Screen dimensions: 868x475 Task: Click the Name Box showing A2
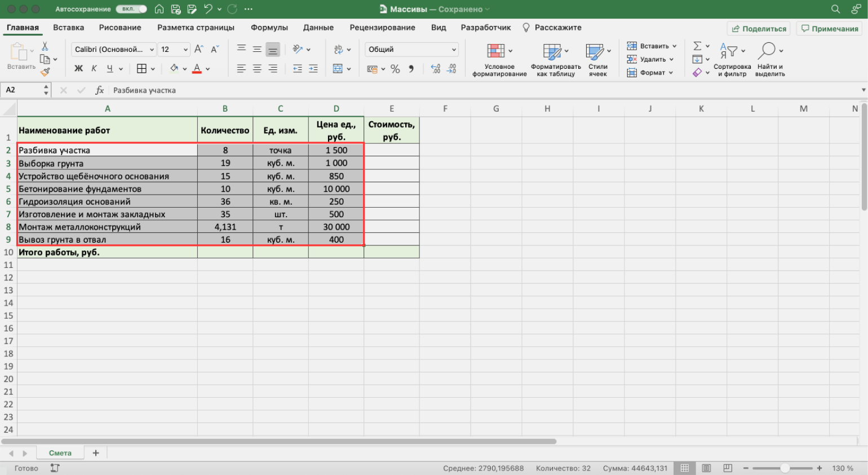tap(21, 90)
